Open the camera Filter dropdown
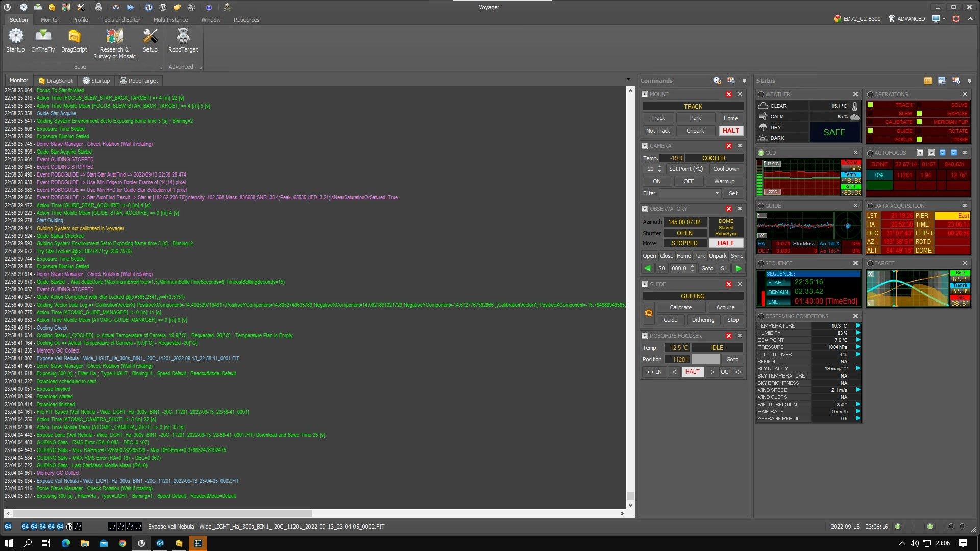This screenshot has width=980, height=551. [x=717, y=193]
